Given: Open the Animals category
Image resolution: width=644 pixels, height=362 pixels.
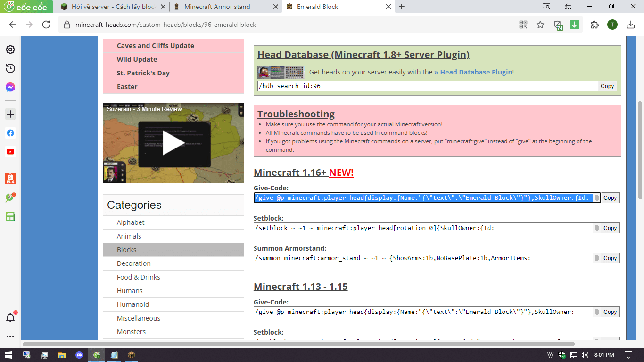Looking at the screenshot, I should (129, 236).
